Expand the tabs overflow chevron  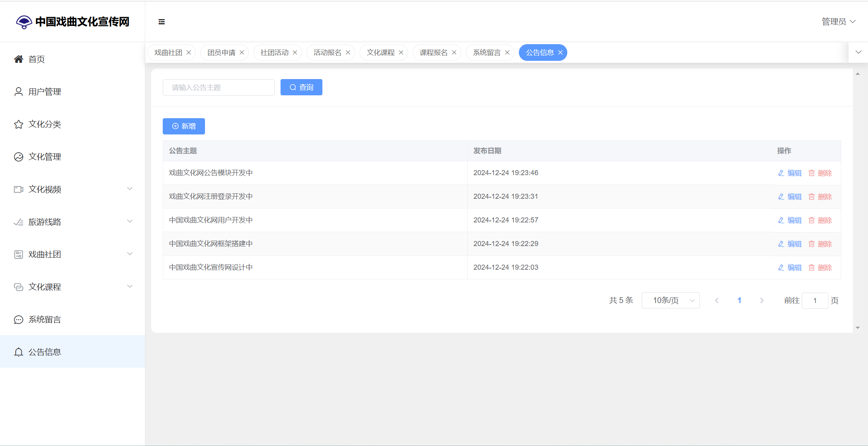coord(858,52)
